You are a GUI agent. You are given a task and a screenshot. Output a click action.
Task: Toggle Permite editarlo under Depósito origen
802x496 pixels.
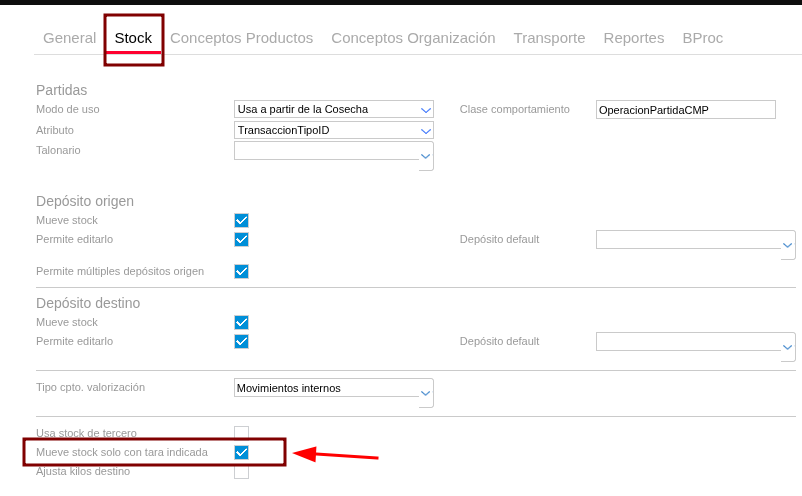click(x=241, y=239)
